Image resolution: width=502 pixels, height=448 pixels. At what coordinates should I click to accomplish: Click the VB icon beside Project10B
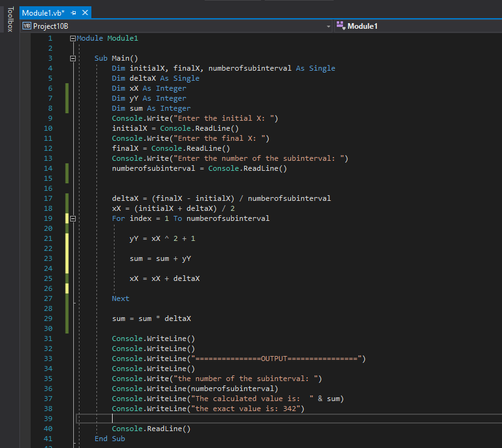tap(26, 26)
